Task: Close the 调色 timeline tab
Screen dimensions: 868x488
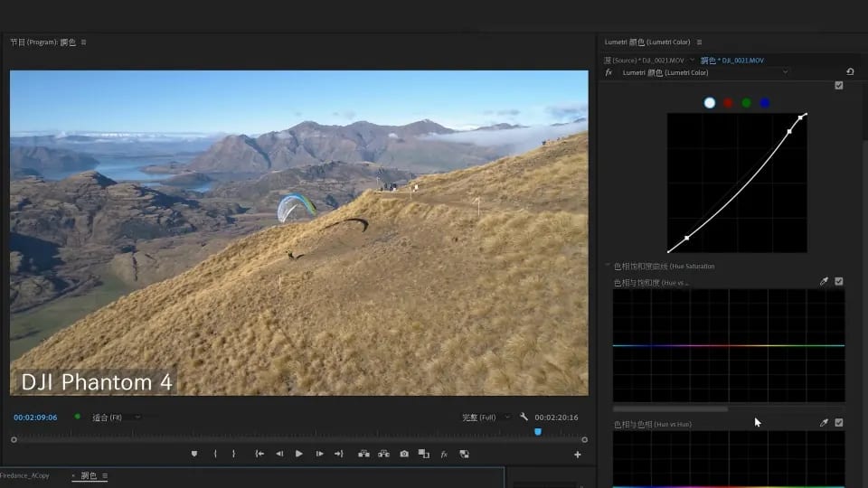Action: tap(73, 475)
